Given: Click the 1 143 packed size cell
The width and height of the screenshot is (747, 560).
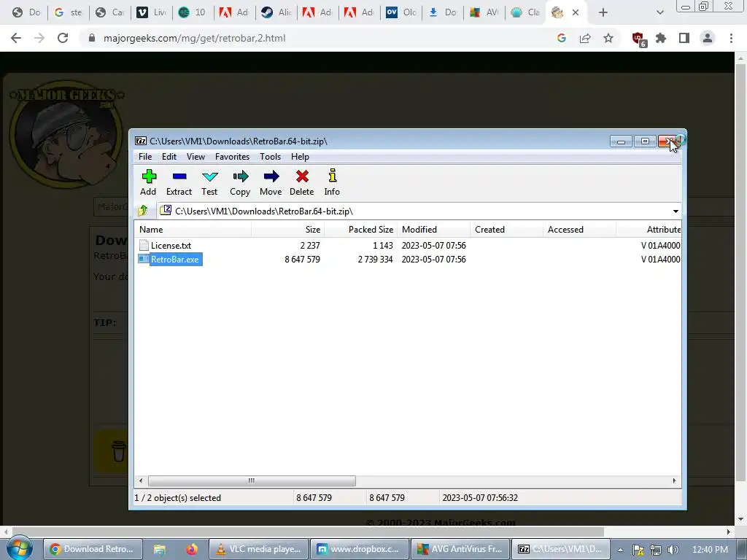Looking at the screenshot, I should click(382, 245).
